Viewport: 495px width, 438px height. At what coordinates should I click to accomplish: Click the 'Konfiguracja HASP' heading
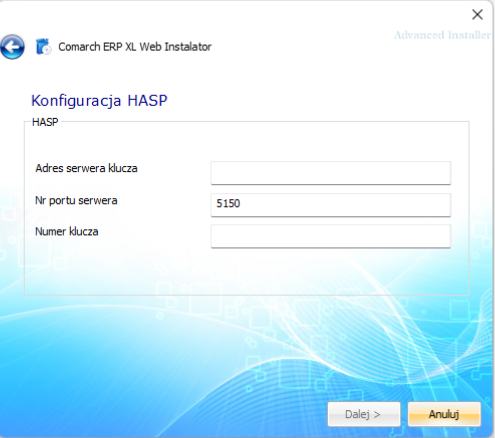(99, 101)
